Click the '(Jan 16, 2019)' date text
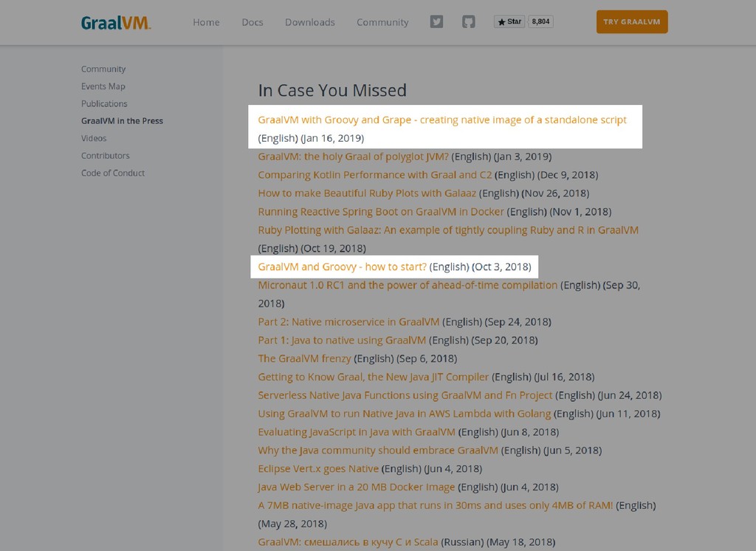 332,138
